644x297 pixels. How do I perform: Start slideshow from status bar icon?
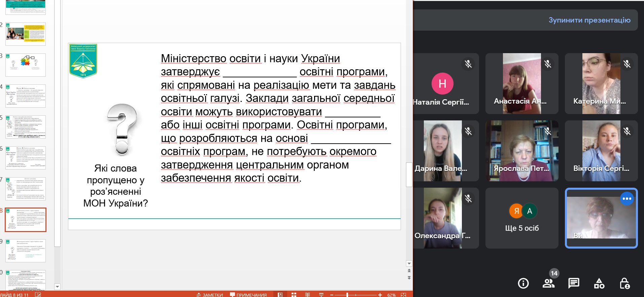(x=321, y=295)
